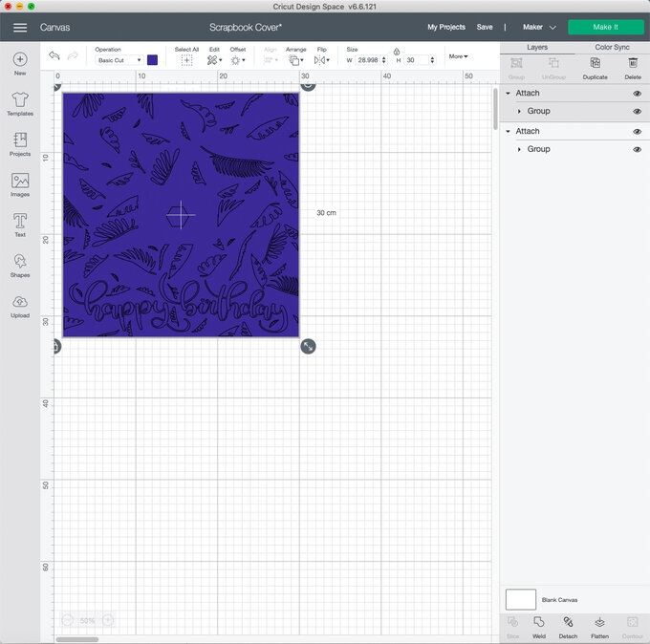Weld the selected layers

pos(538,627)
